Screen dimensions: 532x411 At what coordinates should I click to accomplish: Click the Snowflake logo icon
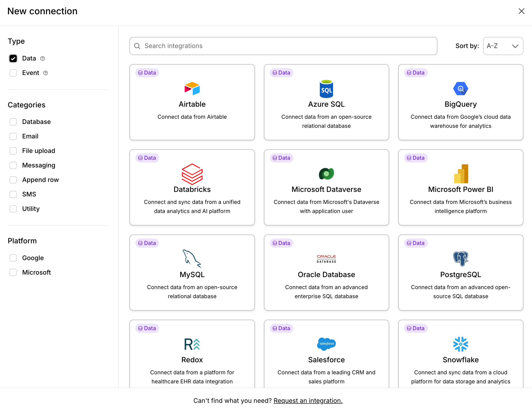[460, 344]
